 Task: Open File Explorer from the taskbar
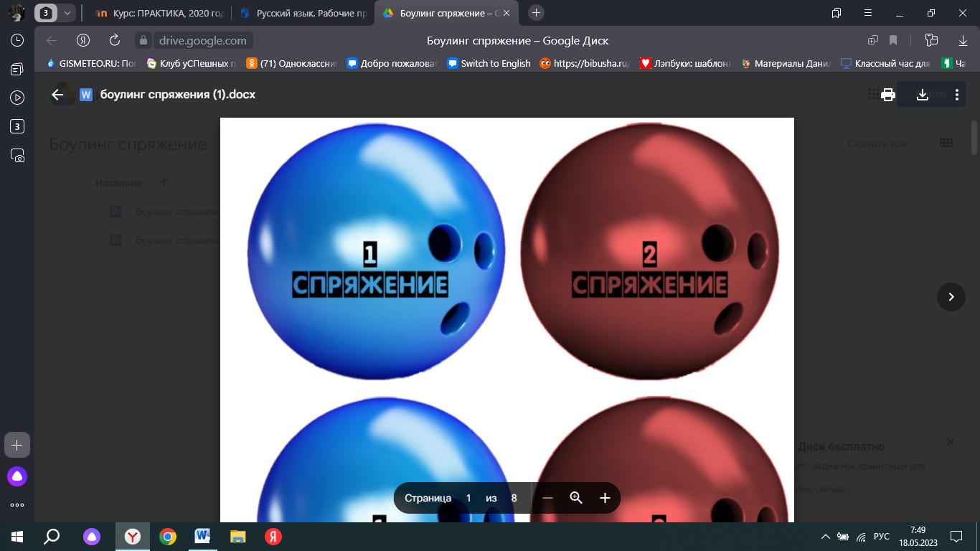[237, 536]
